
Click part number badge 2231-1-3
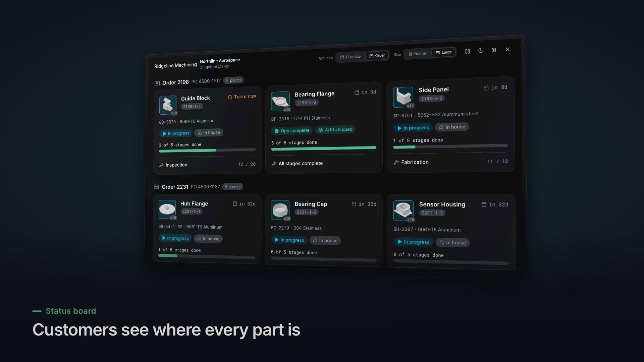pos(432,213)
